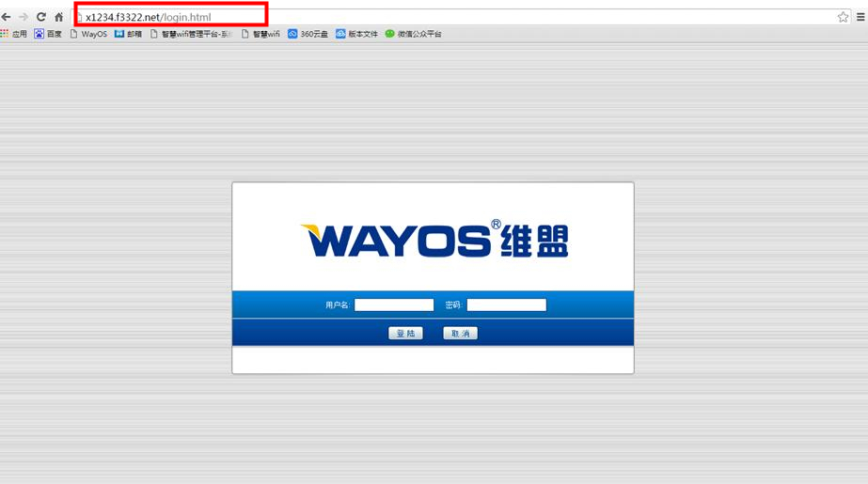
Task: Click the page icon before the URL
Action: 79,17
